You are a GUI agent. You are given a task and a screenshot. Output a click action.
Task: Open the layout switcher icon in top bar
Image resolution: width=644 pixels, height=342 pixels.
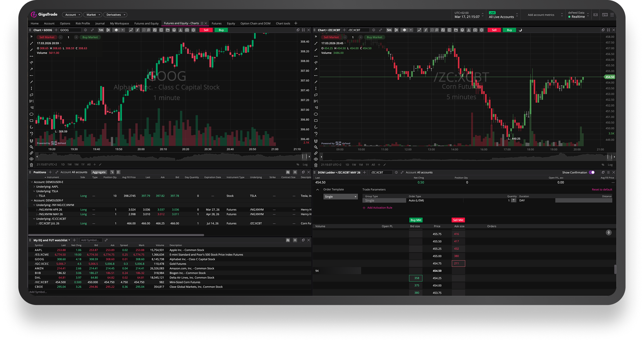click(605, 15)
